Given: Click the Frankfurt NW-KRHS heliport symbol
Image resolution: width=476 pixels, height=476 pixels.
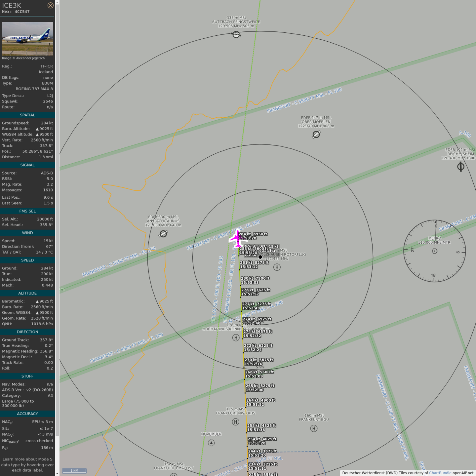Looking at the screenshot, I should [235, 422].
